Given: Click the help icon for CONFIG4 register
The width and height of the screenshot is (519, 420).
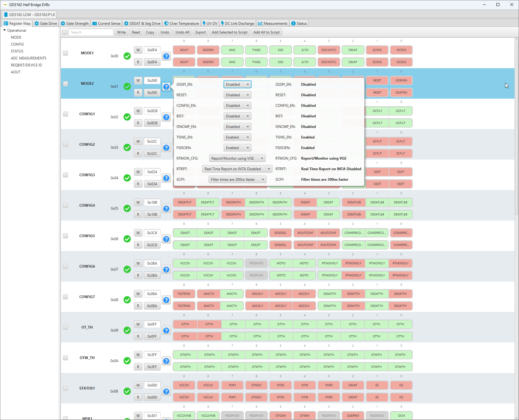Looking at the screenshot, I should point(166,208).
